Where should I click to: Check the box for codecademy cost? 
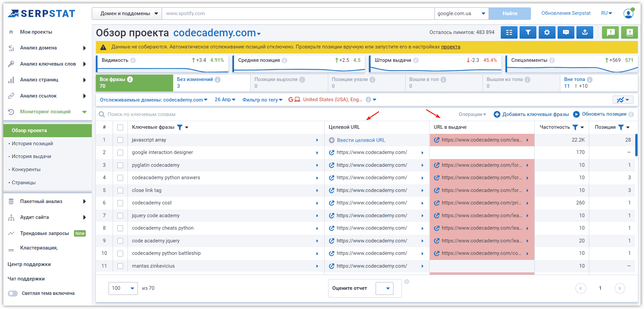tap(120, 203)
